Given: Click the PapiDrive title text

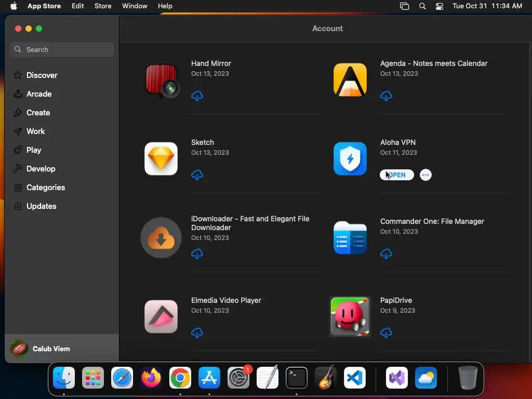Looking at the screenshot, I should [396, 300].
